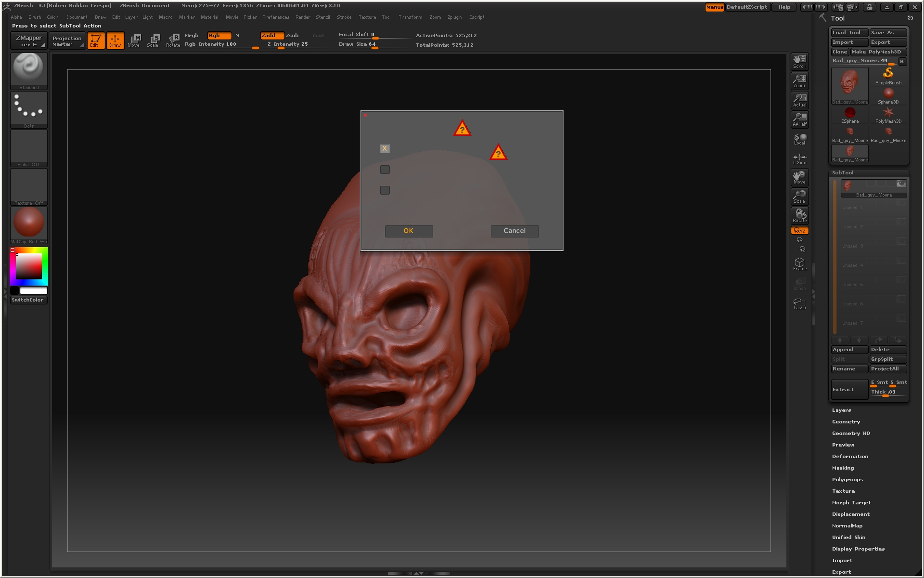This screenshot has height=578, width=924.
Task: Expand the Deformation subpalette
Action: [x=850, y=457]
